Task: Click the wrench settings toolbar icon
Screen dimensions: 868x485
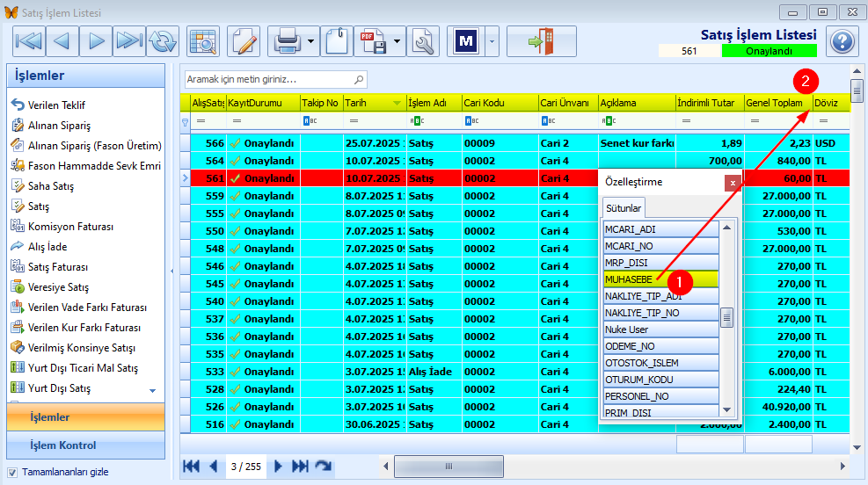Action: (x=424, y=41)
